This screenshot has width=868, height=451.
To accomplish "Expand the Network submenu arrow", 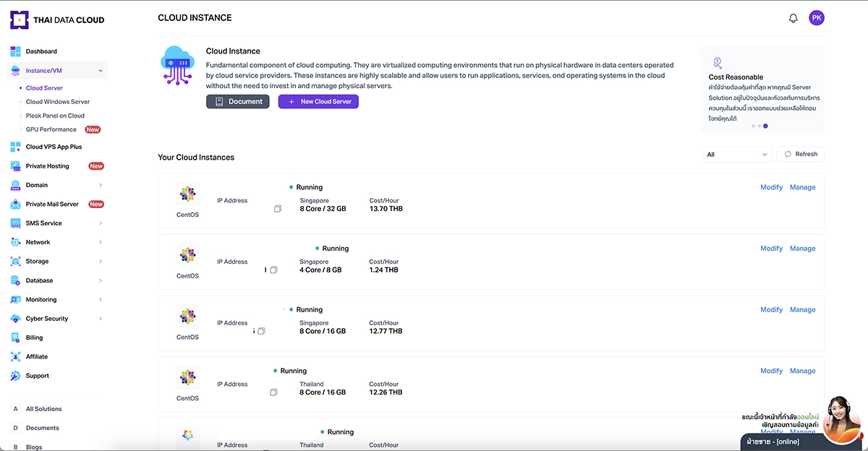I will pos(101,242).
